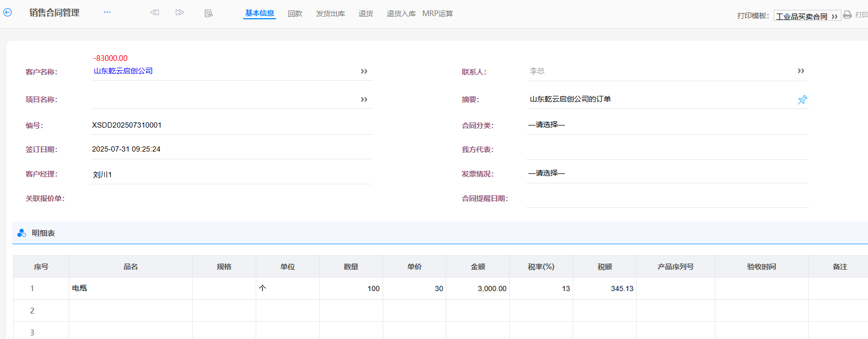The width and height of the screenshot is (868, 339).
Task: Expand 客户名称 selector chevrons
Action: tap(364, 71)
